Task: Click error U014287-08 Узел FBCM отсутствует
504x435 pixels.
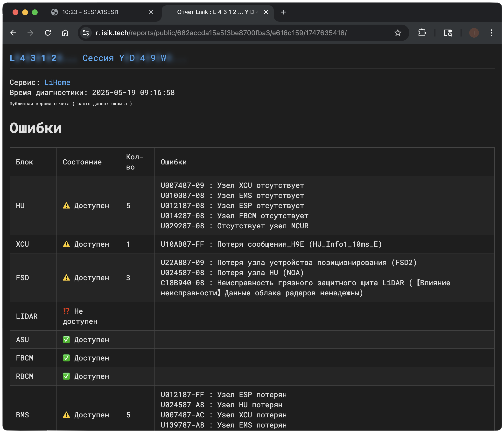Action: (234, 216)
